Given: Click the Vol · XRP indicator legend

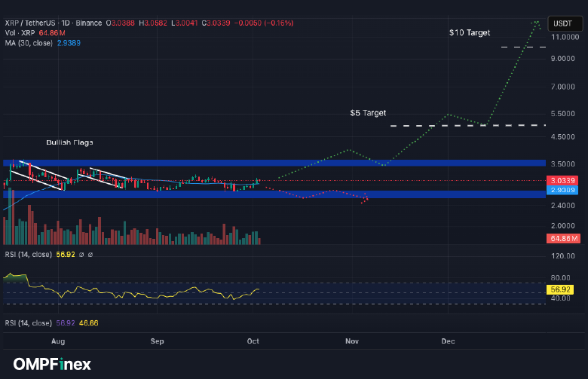Looking at the screenshot, I should click(x=20, y=33).
